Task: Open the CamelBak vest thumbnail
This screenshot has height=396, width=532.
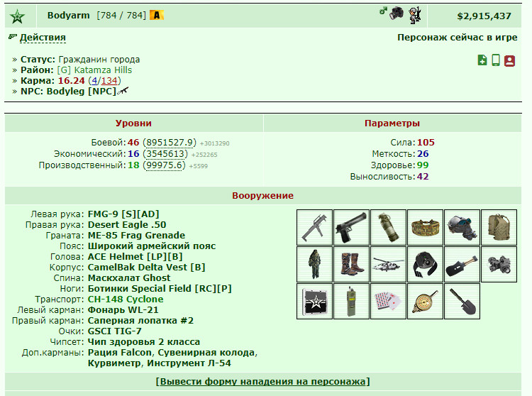Action: click(499, 227)
